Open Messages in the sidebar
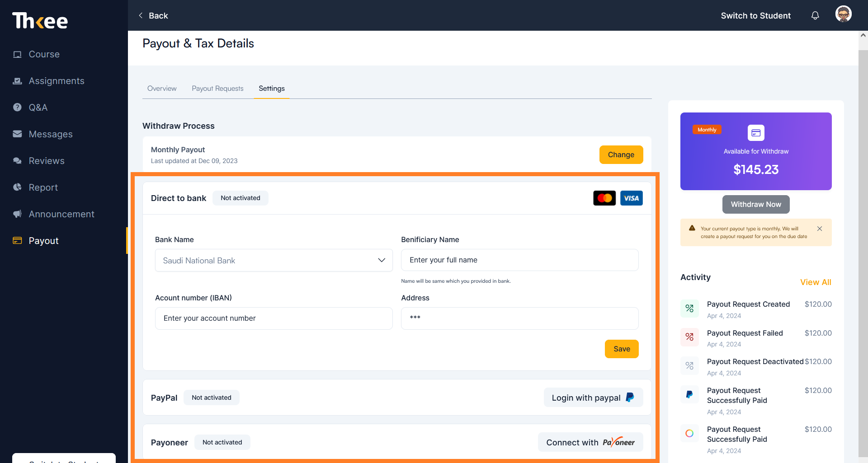The width and height of the screenshot is (868, 463). pos(51,134)
